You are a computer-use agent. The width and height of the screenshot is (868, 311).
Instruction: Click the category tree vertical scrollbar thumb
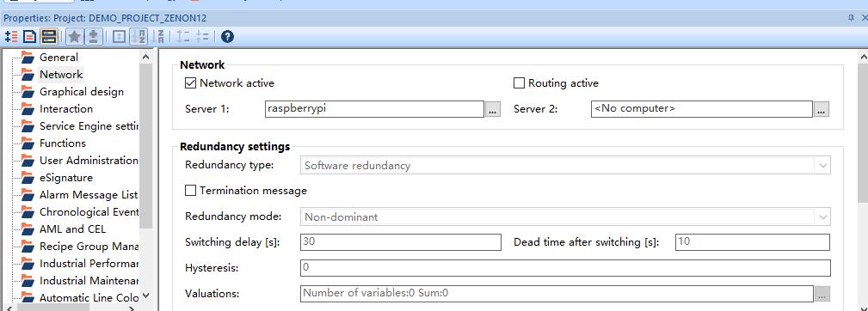tap(145, 146)
